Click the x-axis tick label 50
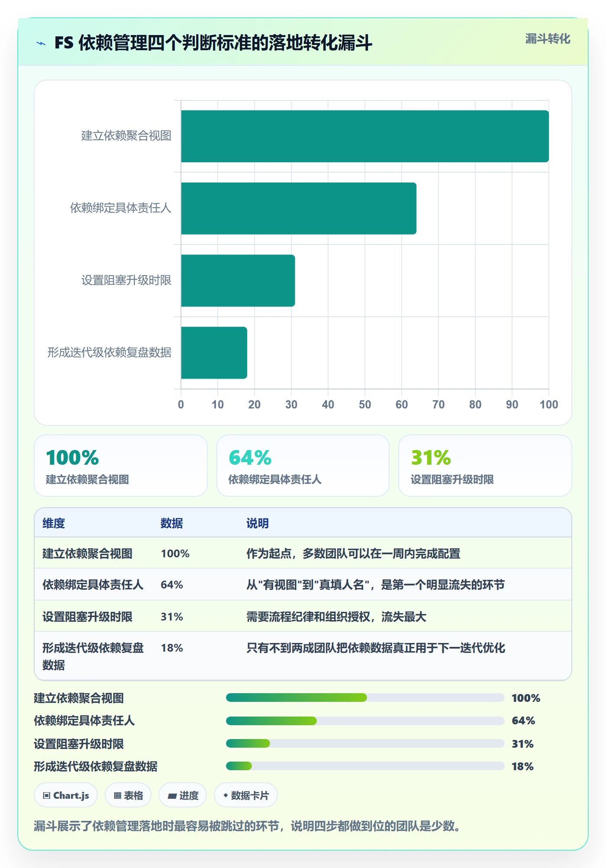This screenshot has width=606, height=868. click(365, 405)
